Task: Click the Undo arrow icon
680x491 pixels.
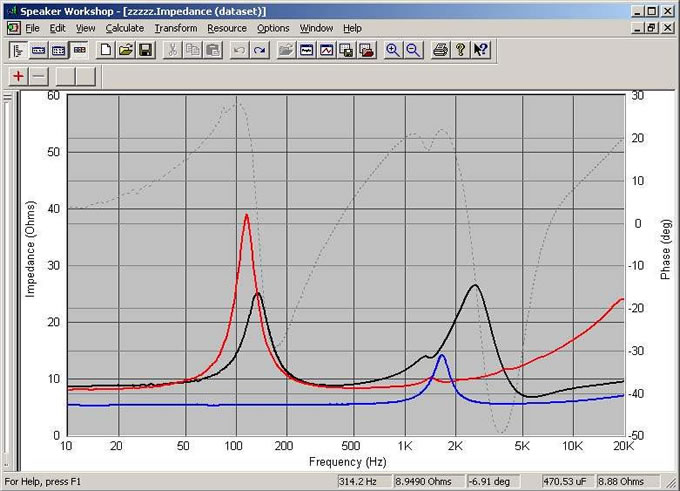Action: tap(239, 49)
